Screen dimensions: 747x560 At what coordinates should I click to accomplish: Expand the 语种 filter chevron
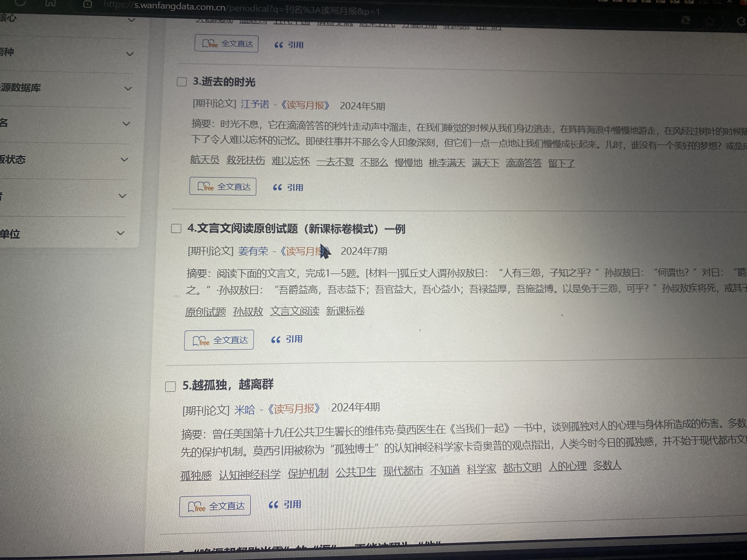pyautogui.click(x=130, y=54)
